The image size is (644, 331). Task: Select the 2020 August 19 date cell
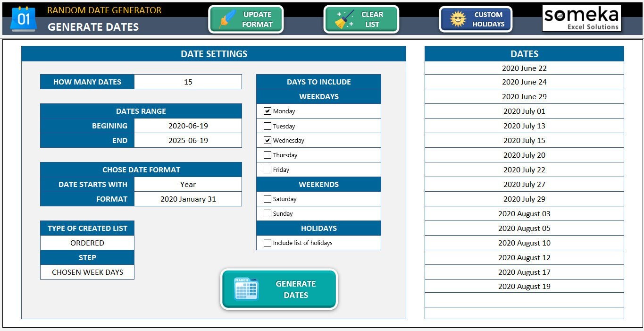[x=524, y=286]
